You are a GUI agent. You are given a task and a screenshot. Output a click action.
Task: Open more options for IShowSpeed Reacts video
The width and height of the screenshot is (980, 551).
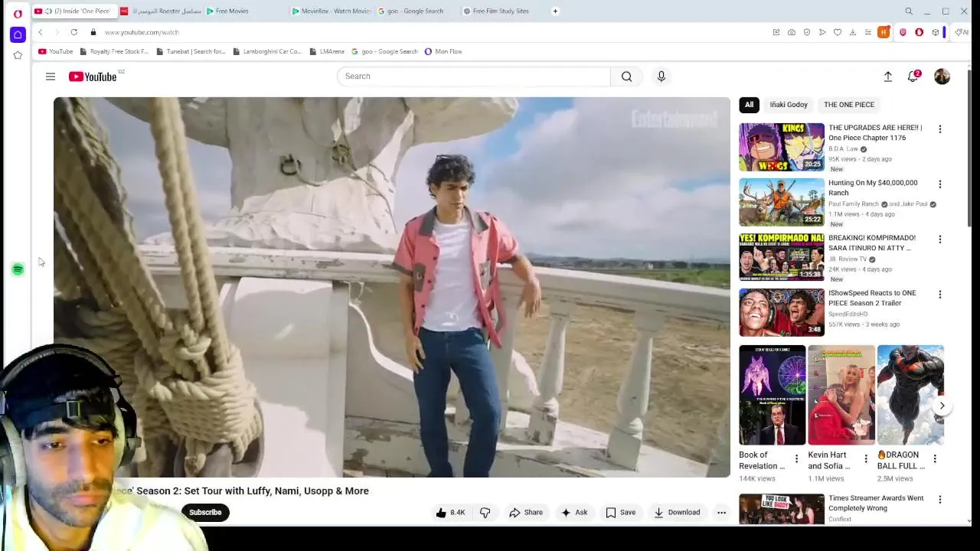point(940,295)
